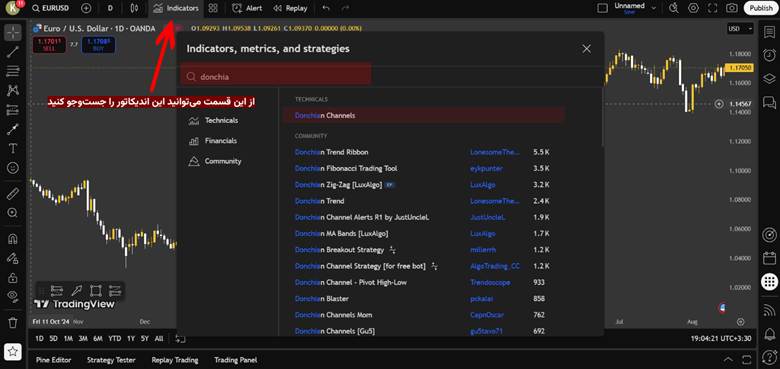This screenshot has width=780, height=369.
Task: Click the donchia search input field
Action: pos(276,77)
